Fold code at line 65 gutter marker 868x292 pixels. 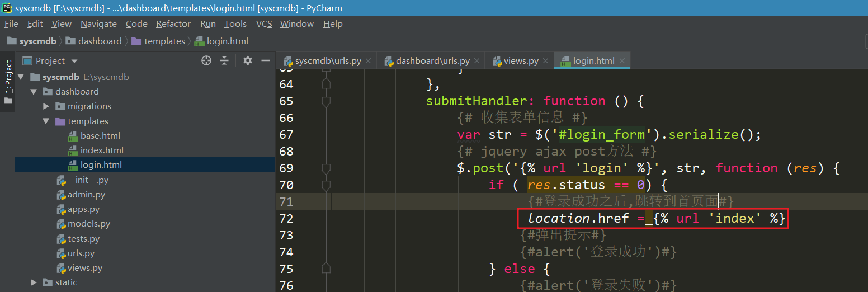point(326,101)
